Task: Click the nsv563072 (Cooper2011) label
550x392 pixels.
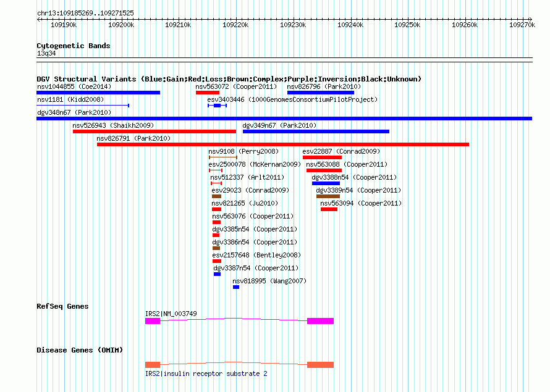Action: click(x=236, y=86)
